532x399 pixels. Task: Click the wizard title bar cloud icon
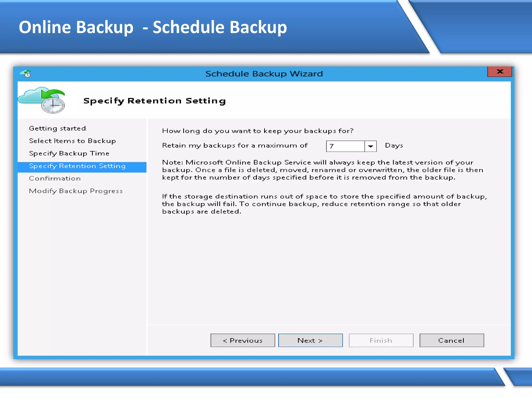click(x=26, y=74)
